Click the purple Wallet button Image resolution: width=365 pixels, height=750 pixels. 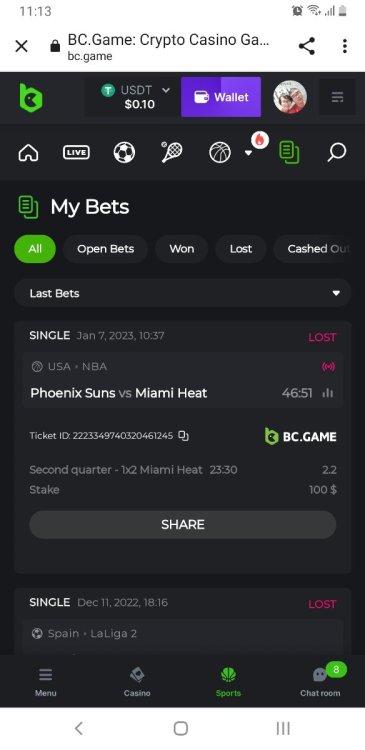[x=221, y=97]
